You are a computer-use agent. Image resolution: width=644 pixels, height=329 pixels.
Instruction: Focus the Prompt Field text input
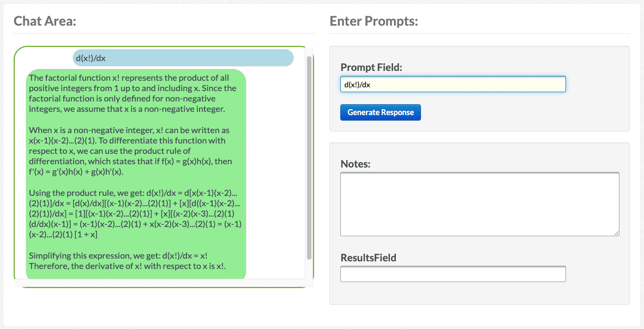[x=453, y=85]
